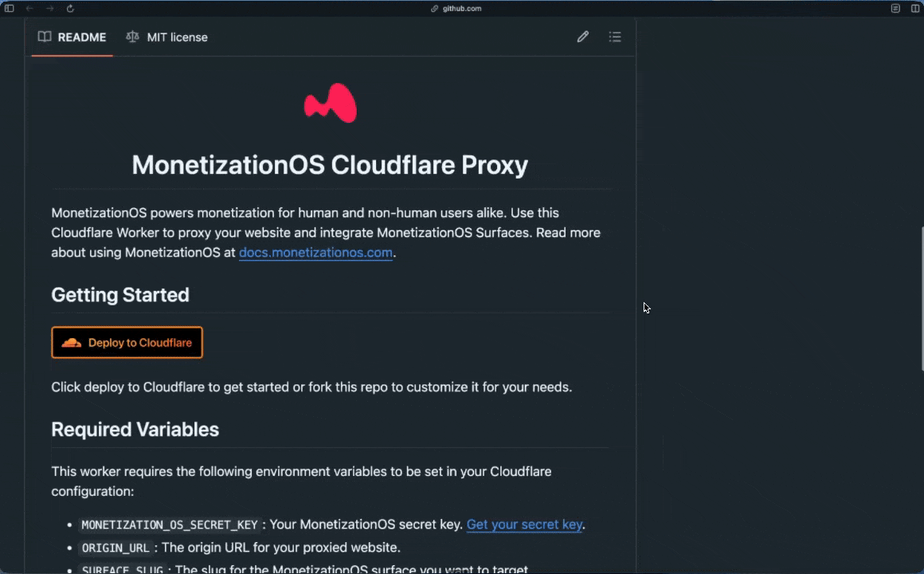Open the outline table of contents icon
Screen dimensions: 924x574
tap(615, 37)
